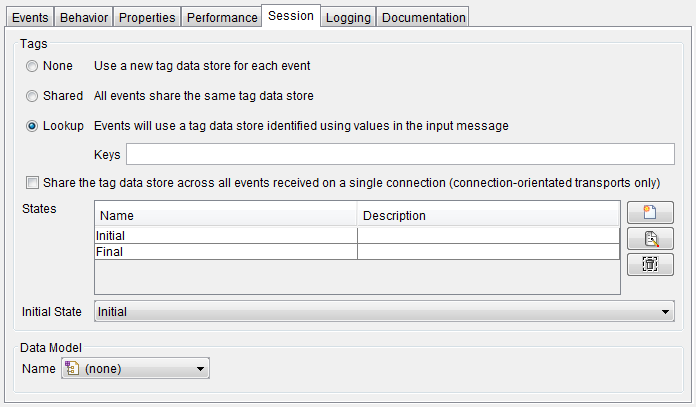Click the Data Model name document icon
The width and height of the screenshot is (696, 407).
click(x=71, y=369)
